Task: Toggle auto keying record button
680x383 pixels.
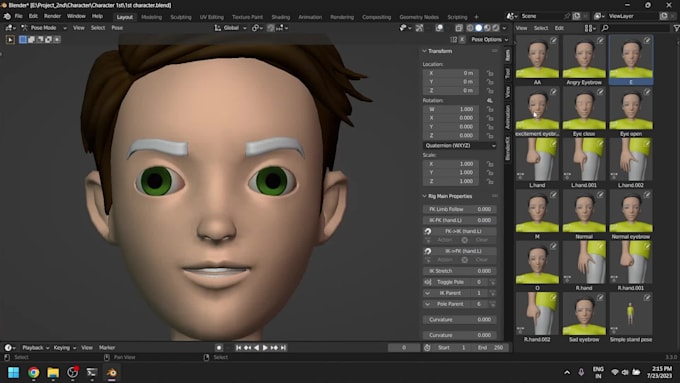Action: [x=219, y=347]
